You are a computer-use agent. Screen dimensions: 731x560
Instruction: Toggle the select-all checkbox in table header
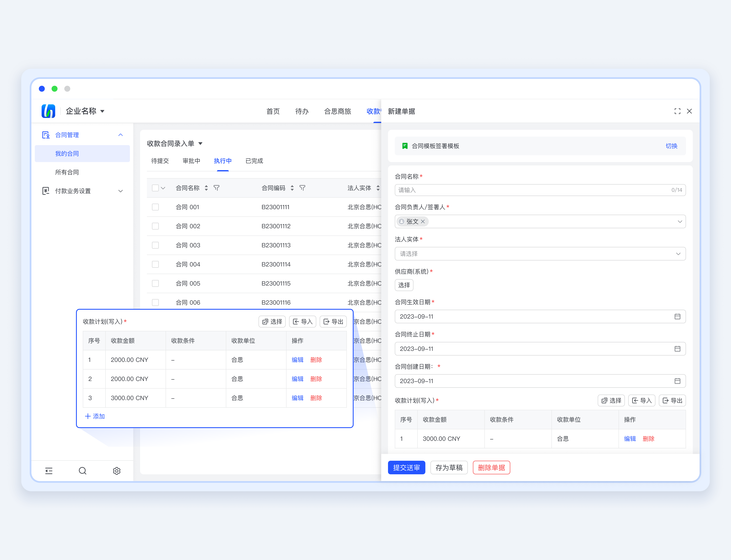click(155, 188)
